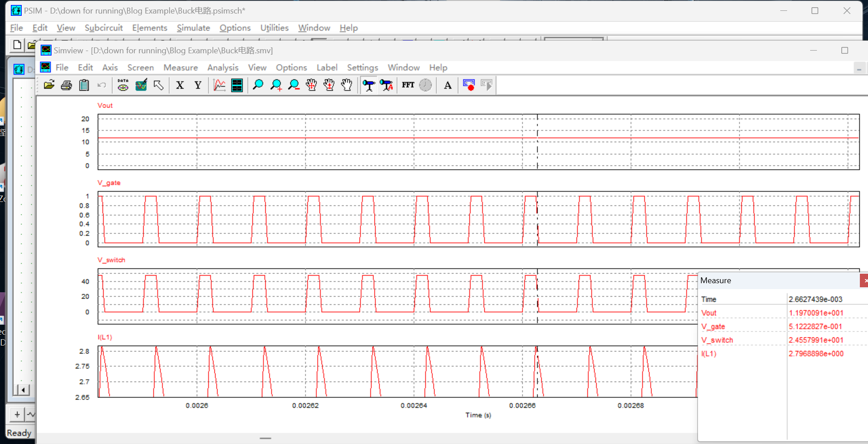Toggle the Measure telescope tool
Image resolution: width=868 pixels, height=444 pixels.
click(x=369, y=85)
